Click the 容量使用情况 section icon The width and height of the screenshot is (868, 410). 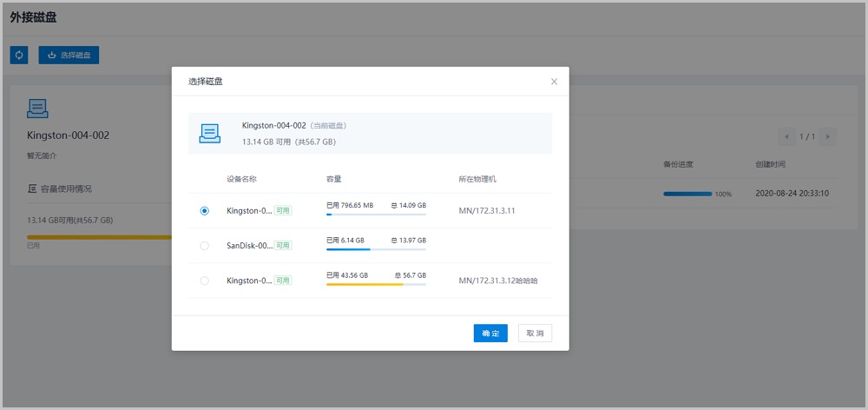[32, 188]
